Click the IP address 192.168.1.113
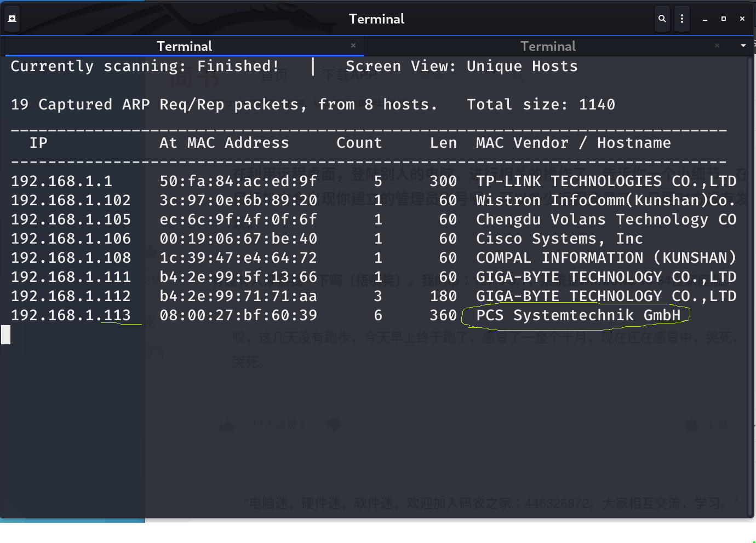Viewport: 756px width, 543px height. tap(71, 315)
